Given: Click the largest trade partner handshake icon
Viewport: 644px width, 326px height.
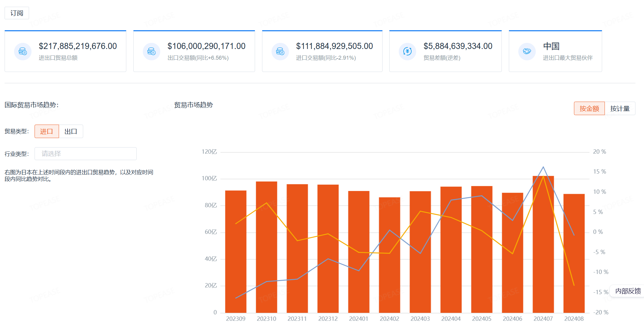Looking at the screenshot, I should point(527,51).
